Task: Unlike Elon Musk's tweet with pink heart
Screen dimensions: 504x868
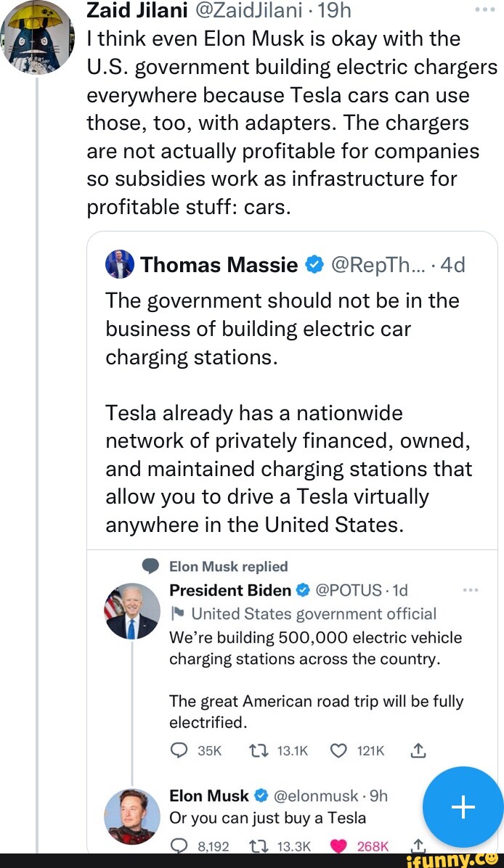Action: [x=340, y=845]
